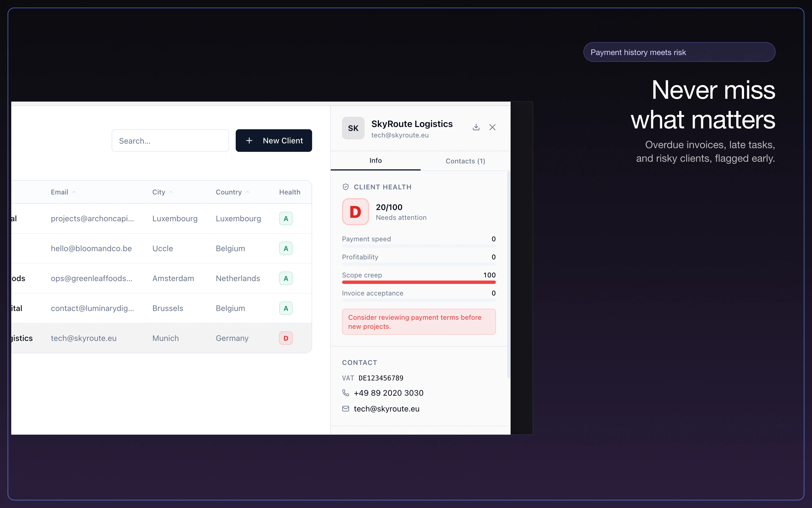
Task: Click the VAT number DE123456789
Action: [x=381, y=378]
